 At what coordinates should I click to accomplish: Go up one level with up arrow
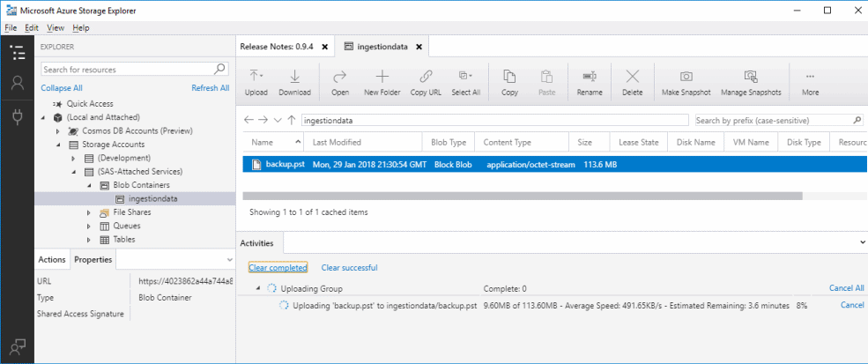[291, 120]
